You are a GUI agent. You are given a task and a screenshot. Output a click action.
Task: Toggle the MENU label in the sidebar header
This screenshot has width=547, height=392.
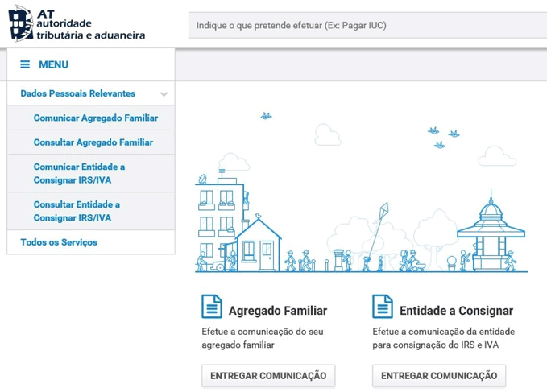[53, 64]
